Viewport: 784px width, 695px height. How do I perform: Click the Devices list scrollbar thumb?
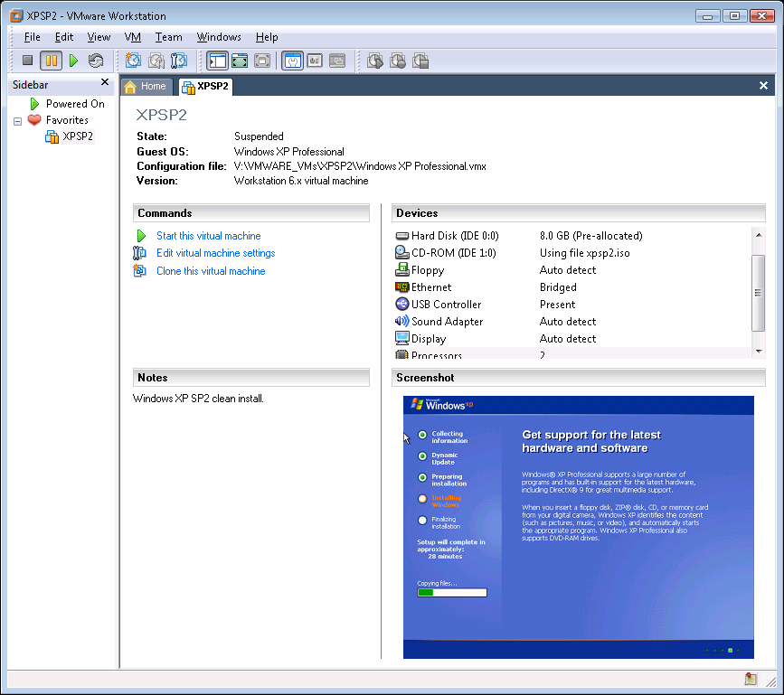pos(759,293)
